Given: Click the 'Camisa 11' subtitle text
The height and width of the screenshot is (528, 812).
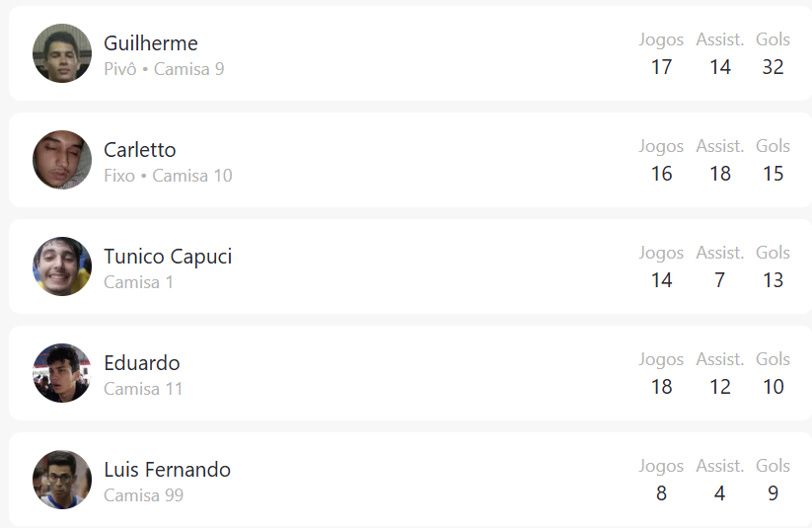Looking at the screenshot, I should click(x=143, y=389).
